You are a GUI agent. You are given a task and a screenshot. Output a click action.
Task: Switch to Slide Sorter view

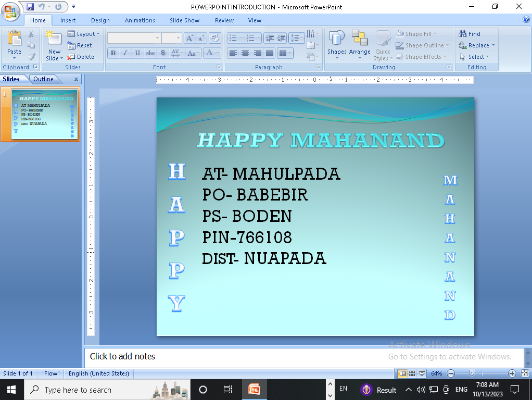pyautogui.click(x=412, y=373)
